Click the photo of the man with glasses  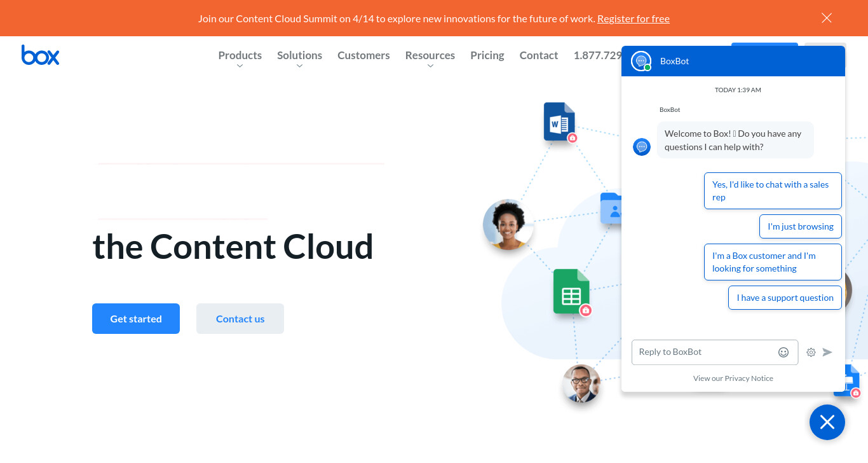pyautogui.click(x=581, y=384)
